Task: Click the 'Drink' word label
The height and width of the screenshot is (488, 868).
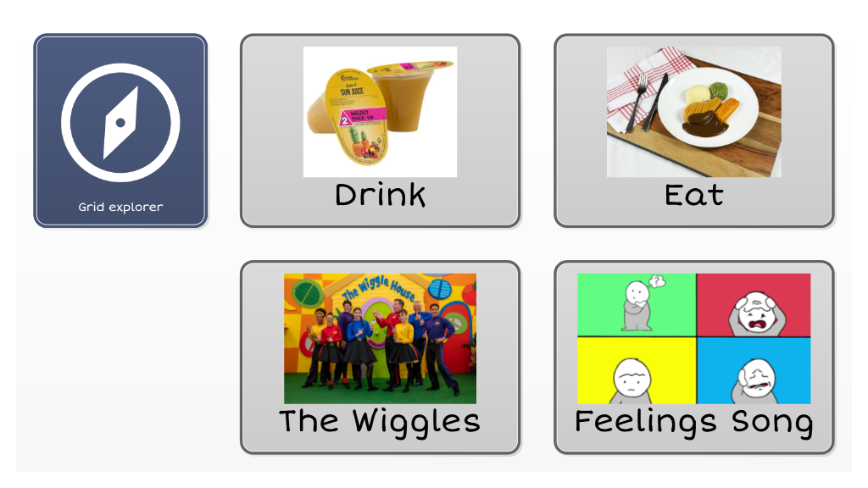Action: (380, 195)
